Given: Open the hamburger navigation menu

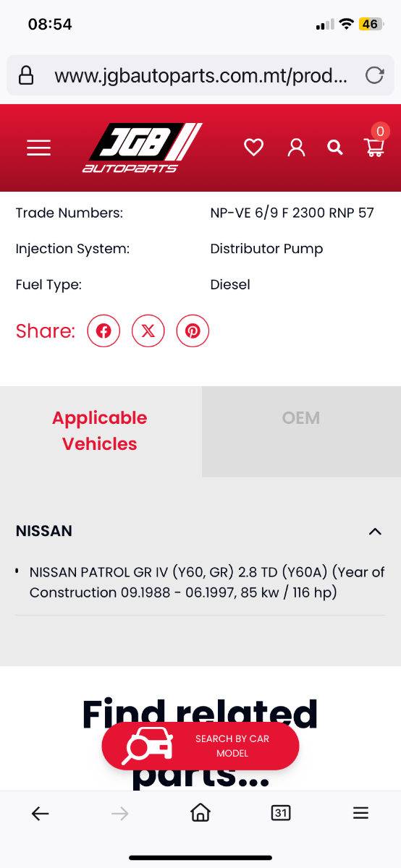Looking at the screenshot, I should pos(38,148).
